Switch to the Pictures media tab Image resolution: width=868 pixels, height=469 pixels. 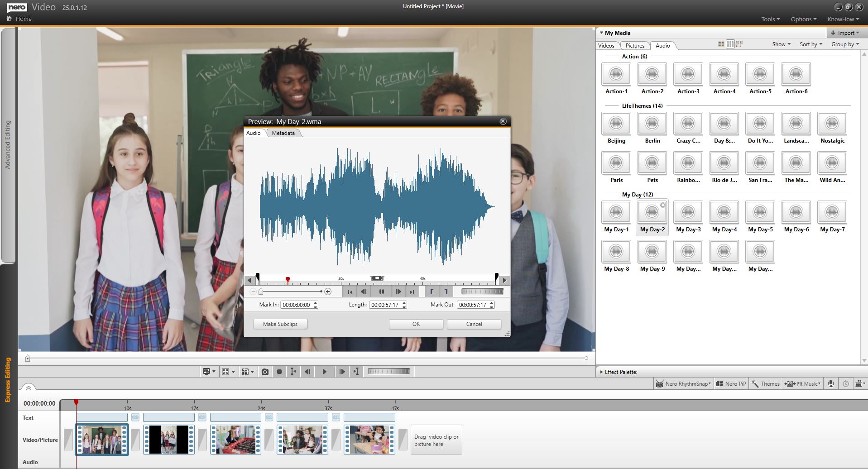(635, 45)
